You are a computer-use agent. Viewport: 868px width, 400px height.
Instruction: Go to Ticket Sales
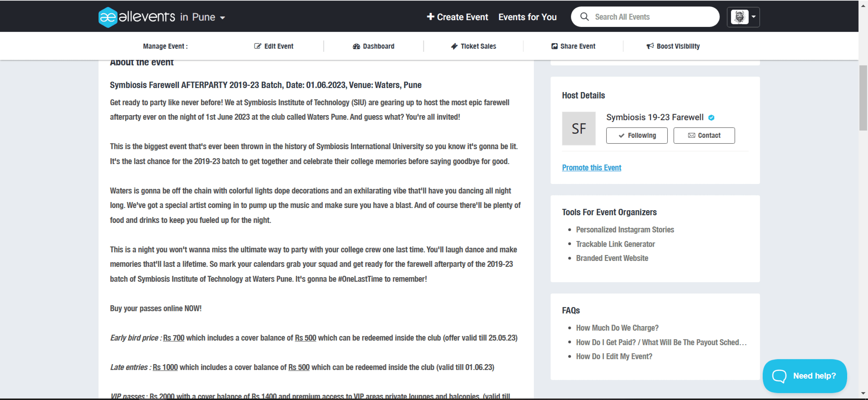click(473, 46)
